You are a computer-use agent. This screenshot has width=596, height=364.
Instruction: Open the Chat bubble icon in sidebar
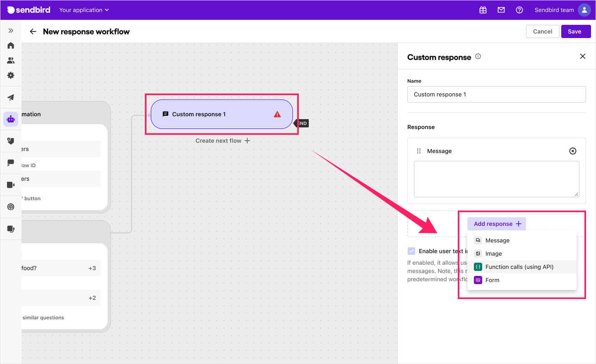click(x=11, y=163)
